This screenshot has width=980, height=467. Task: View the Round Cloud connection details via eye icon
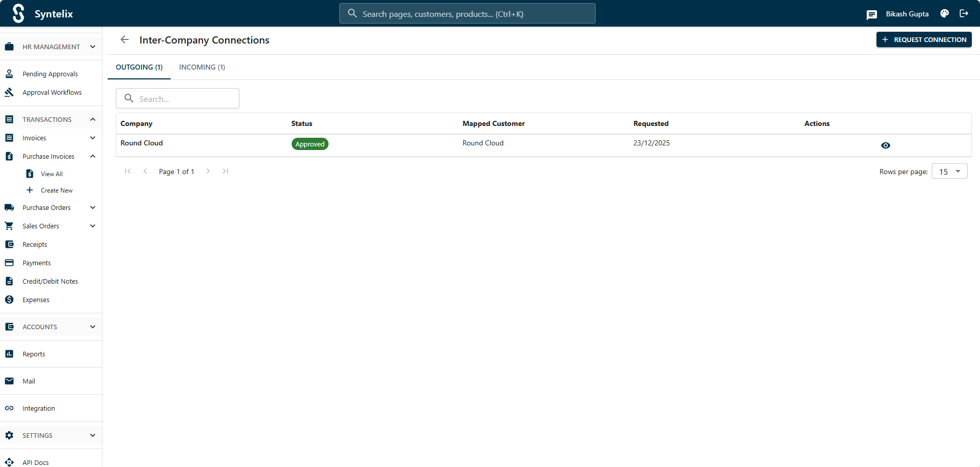pyautogui.click(x=886, y=145)
